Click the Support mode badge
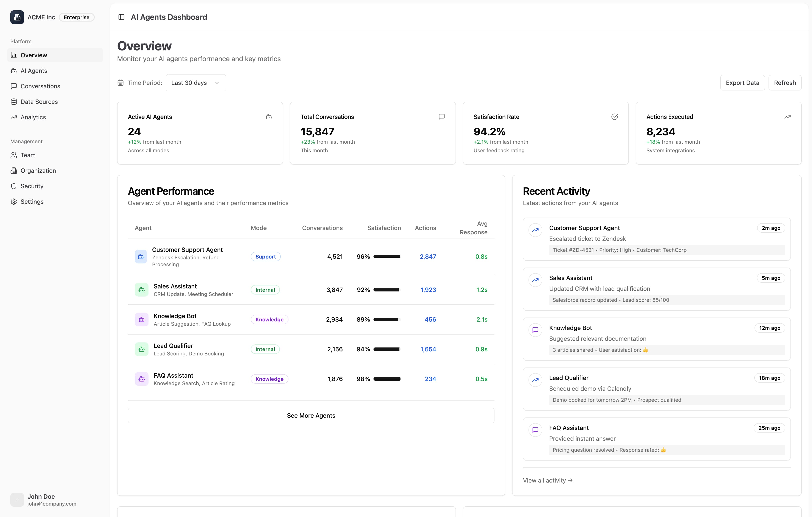 pyautogui.click(x=265, y=257)
